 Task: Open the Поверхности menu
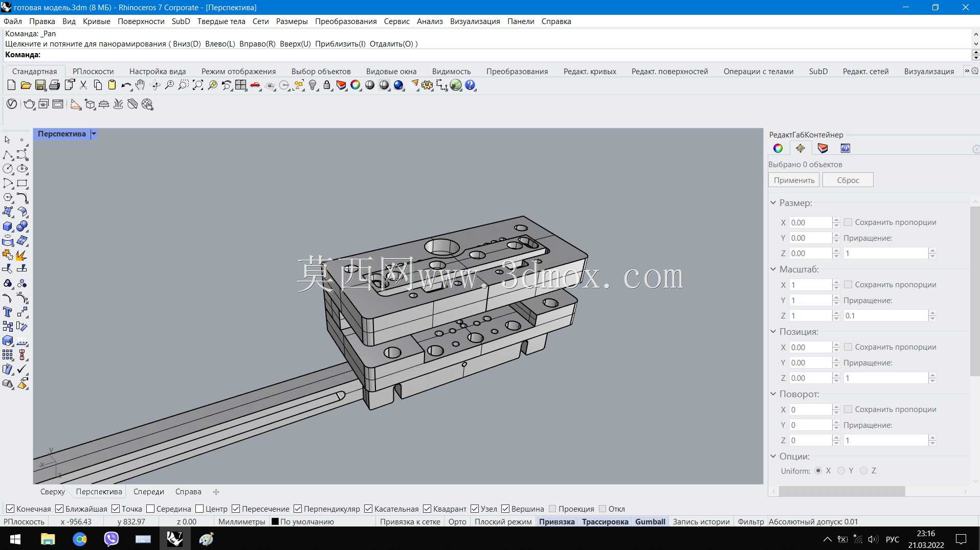point(141,21)
